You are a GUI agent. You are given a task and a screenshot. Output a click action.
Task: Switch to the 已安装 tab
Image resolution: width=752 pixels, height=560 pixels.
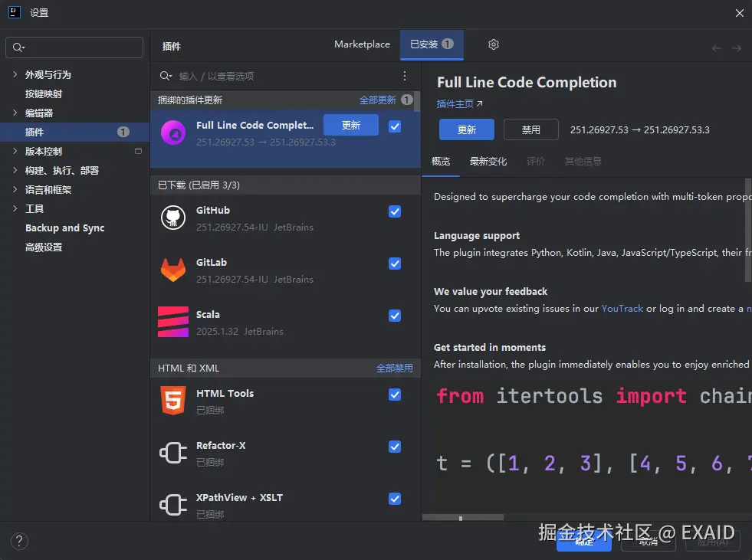[432, 44]
